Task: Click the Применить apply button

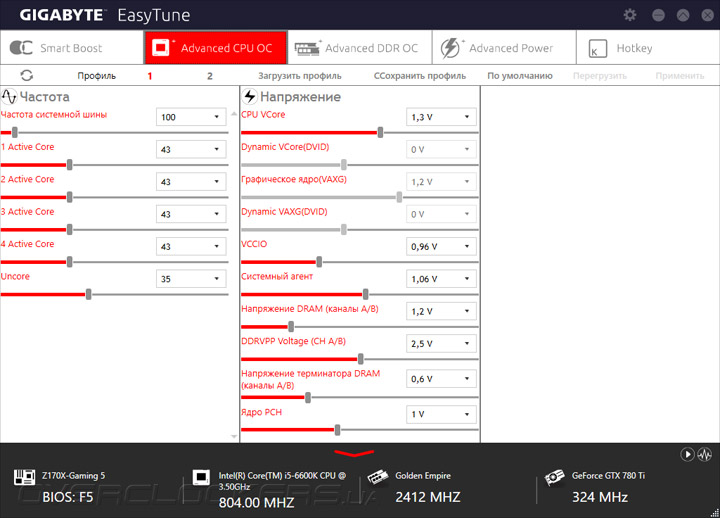Action: [x=680, y=76]
